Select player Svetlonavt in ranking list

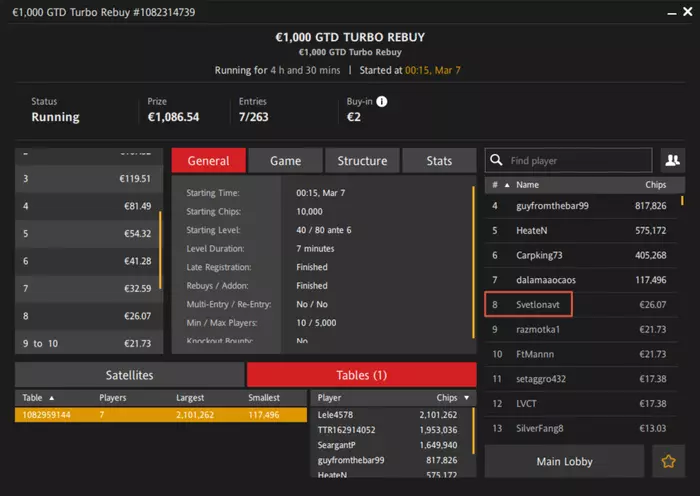pos(581,304)
